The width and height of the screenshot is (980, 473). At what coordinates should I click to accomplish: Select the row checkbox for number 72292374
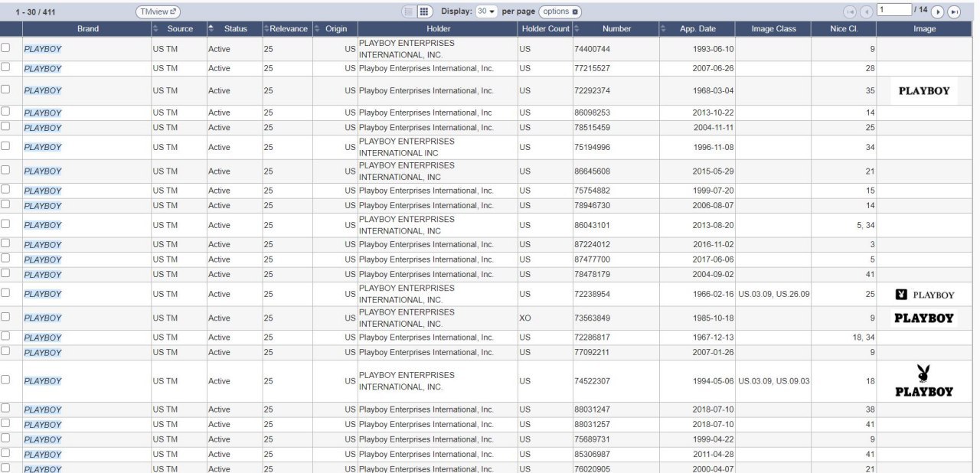pyautogui.click(x=6, y=89)
